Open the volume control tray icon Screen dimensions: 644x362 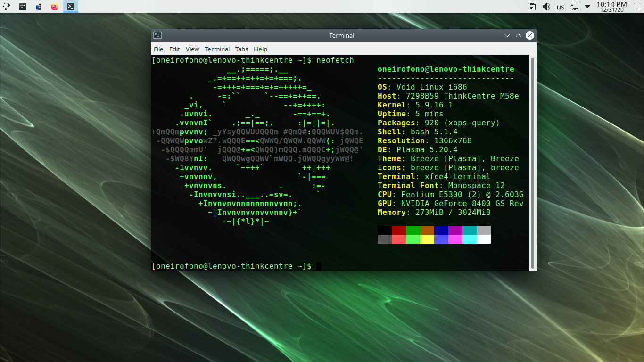(546, 7)
